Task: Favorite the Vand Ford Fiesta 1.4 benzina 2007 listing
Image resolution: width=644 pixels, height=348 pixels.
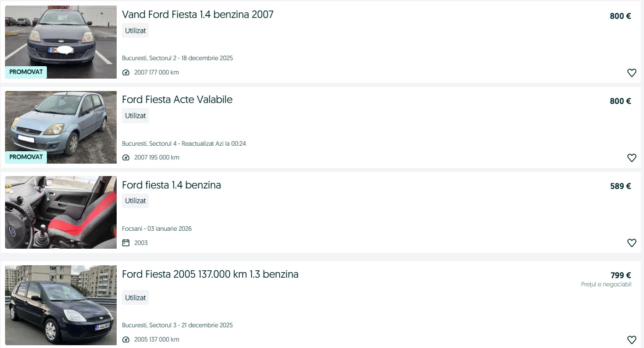Action: pos(632,73)
